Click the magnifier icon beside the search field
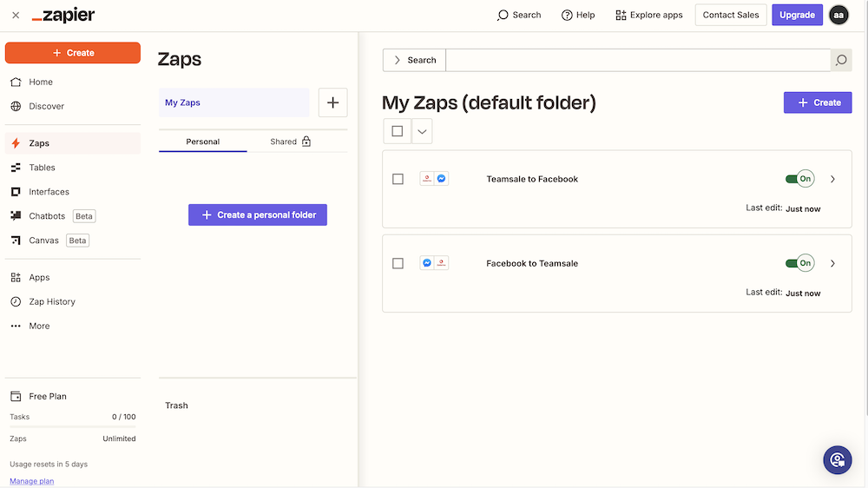Screen dimensions: 868x488 840,60
